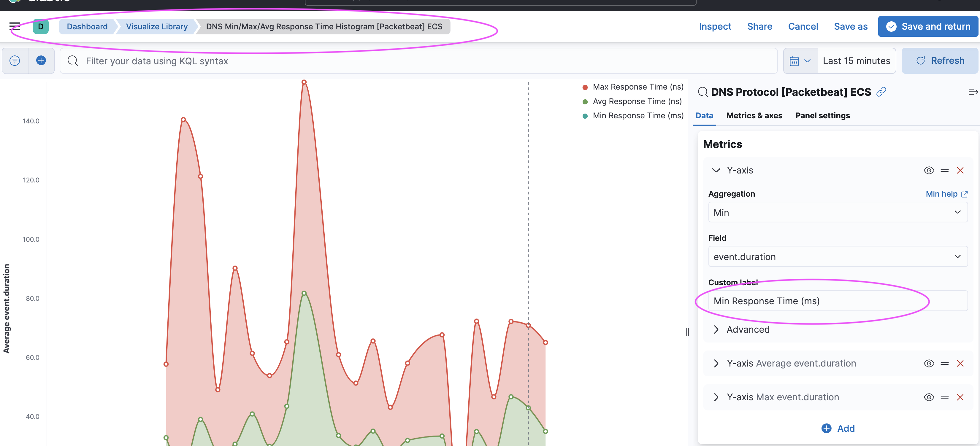Toggle visibility of Min Y-axis metric
Viewport: 980px width, 446px height.
[x=929, y=170]
